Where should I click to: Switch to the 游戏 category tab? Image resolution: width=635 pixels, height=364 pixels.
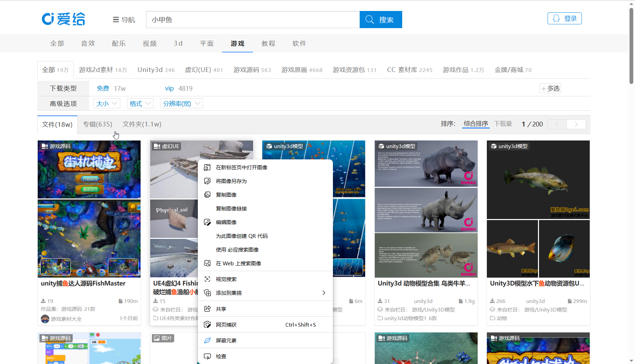pyautogui.click(x=238, y=44)
